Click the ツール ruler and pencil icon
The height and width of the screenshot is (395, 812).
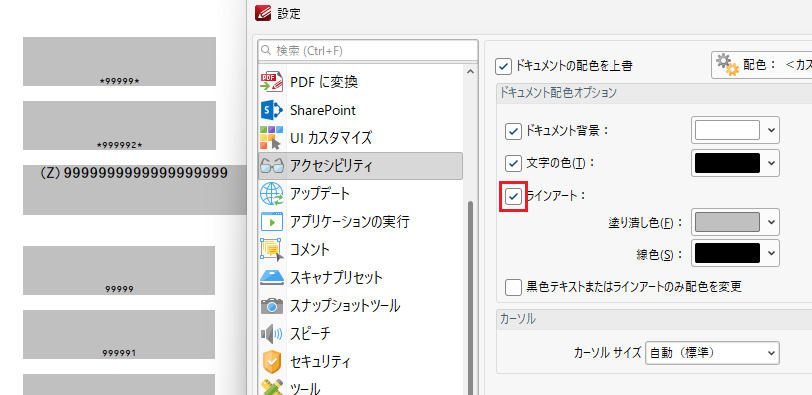[271, 387]
